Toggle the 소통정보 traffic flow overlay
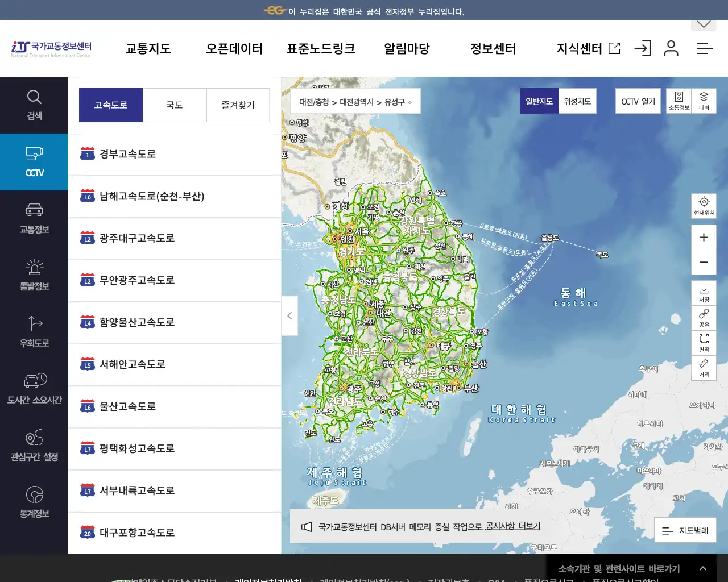Image resolution: width=728 pixels, height=582 pixels. pos(680,101)
